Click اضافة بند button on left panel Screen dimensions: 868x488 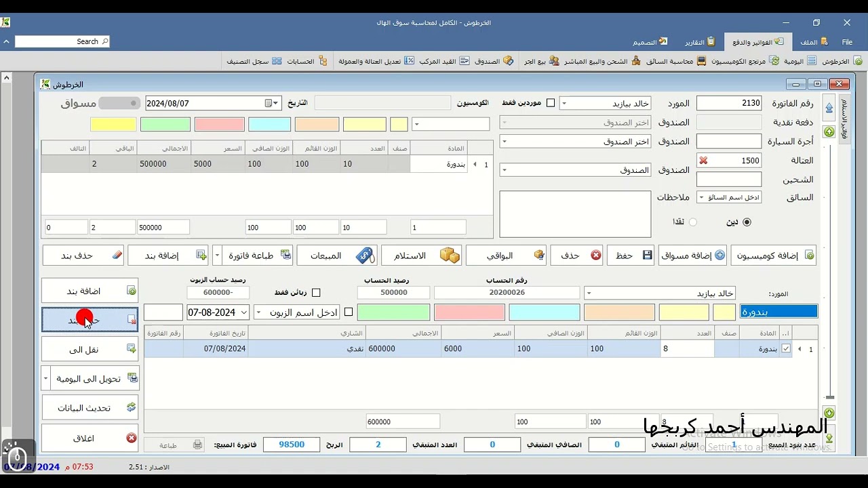click(x=90, y=291)
